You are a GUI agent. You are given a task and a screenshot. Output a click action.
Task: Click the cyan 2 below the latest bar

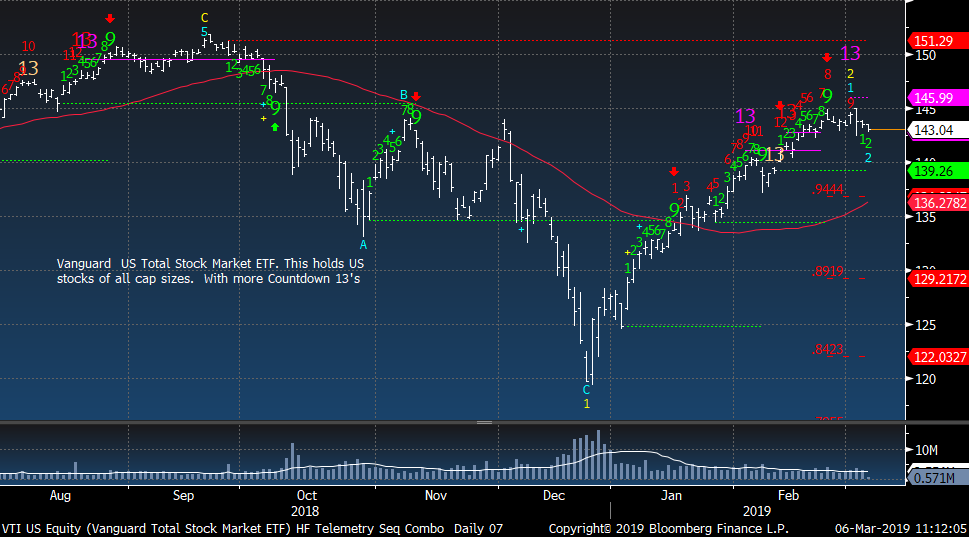[868, 158]
